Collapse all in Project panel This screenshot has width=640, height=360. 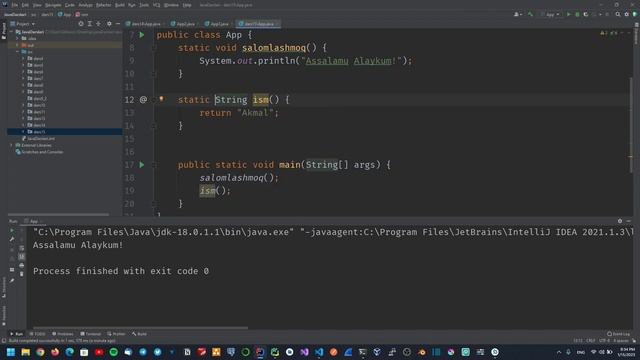tap(98, 24)
